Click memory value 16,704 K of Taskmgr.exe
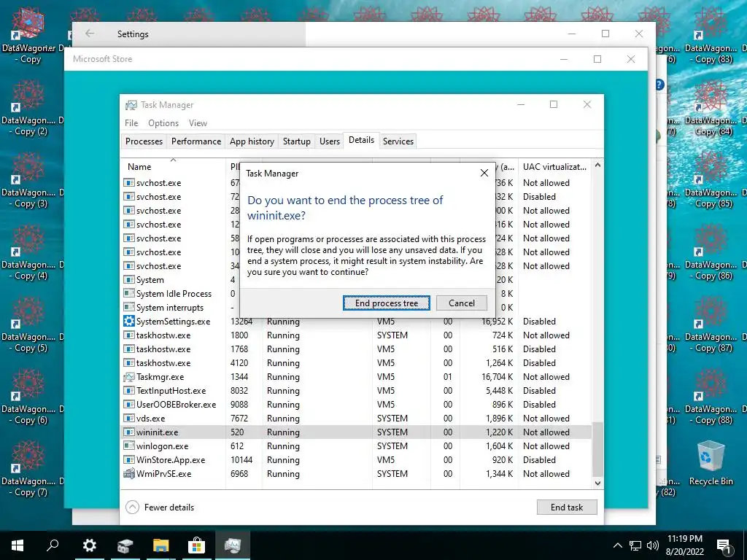This screenshot has width=747, height=560. point(497,377)
